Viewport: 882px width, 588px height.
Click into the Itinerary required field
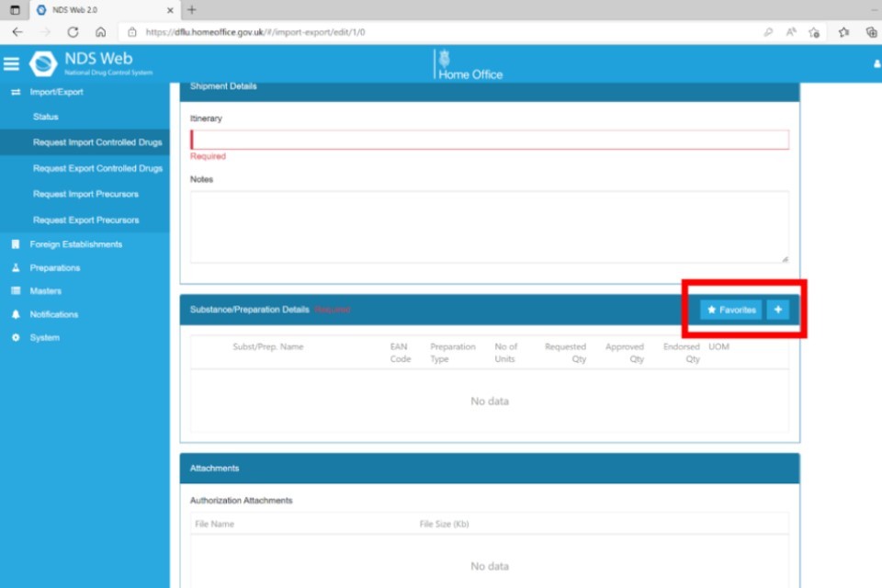point(489,140)
